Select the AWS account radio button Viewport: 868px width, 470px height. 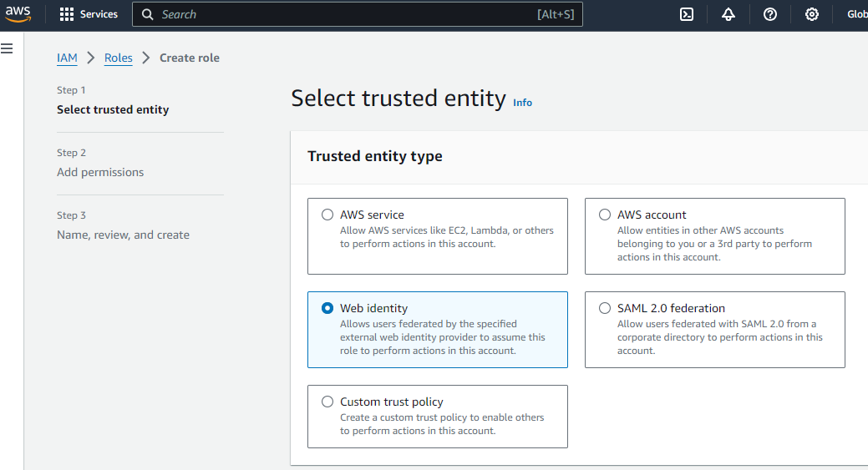(605, 215)
